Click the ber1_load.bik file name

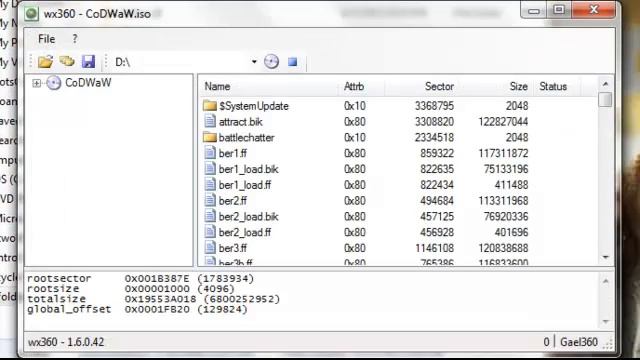click(x=249, y=169)
